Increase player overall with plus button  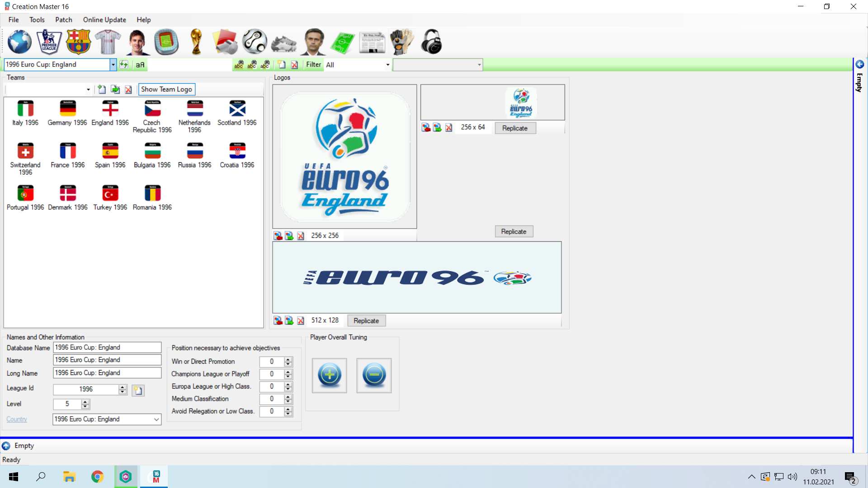coord(330,375)
